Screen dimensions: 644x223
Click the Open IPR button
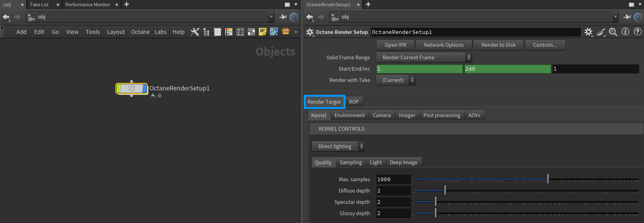point(395,45)
